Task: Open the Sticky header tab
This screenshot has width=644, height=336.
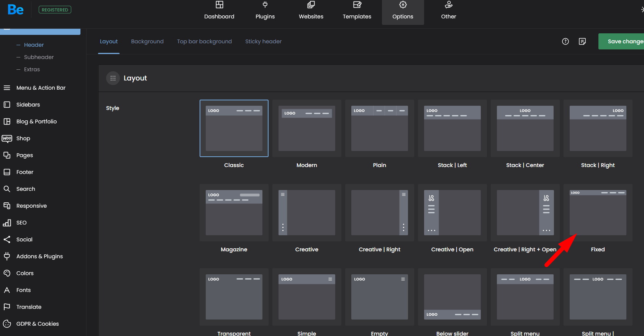Action: pos(264,41)
